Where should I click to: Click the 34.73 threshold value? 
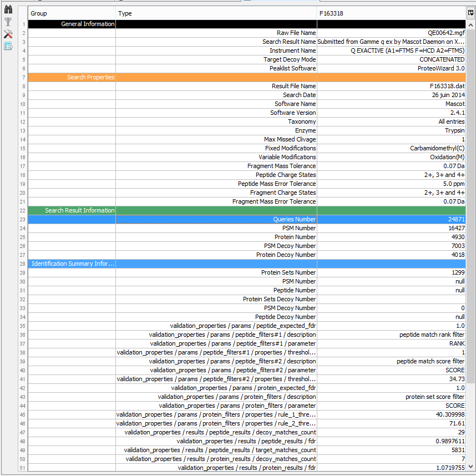tap(391, 379)
